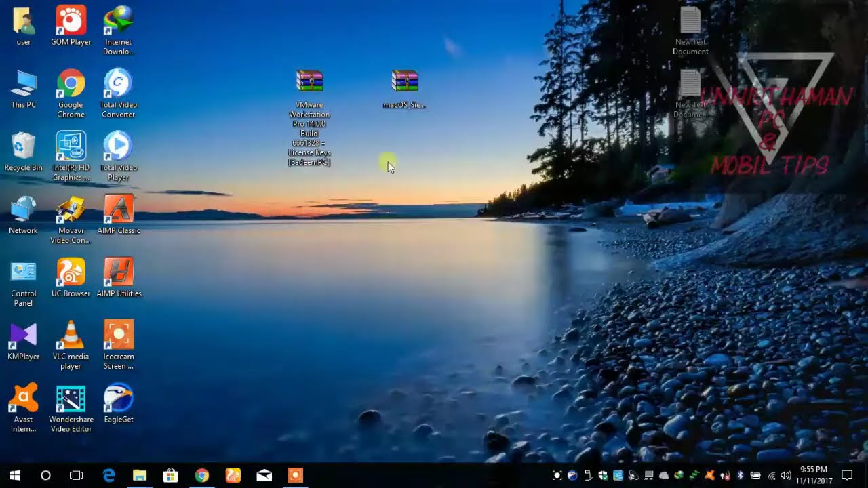Open GOM Player desktop shortcut
The image size is (868, 488).
click(x=71, y=21)
